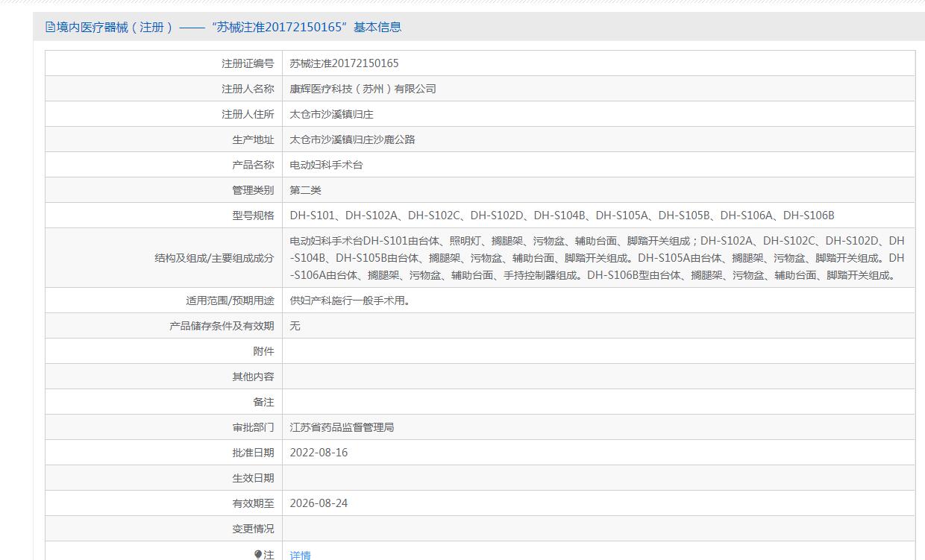925x560 pixels.
Task: Click the 变更情况 label cell
Action: pos(164,529)
